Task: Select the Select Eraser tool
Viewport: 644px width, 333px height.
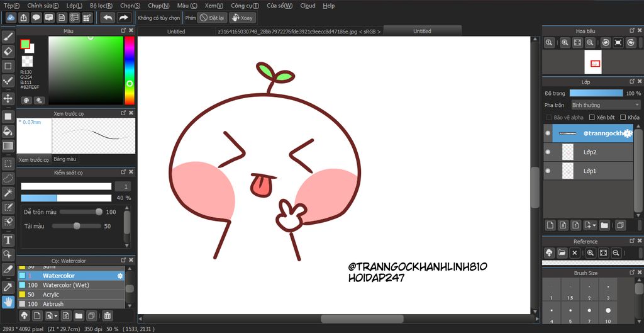Action: (8, 222)
